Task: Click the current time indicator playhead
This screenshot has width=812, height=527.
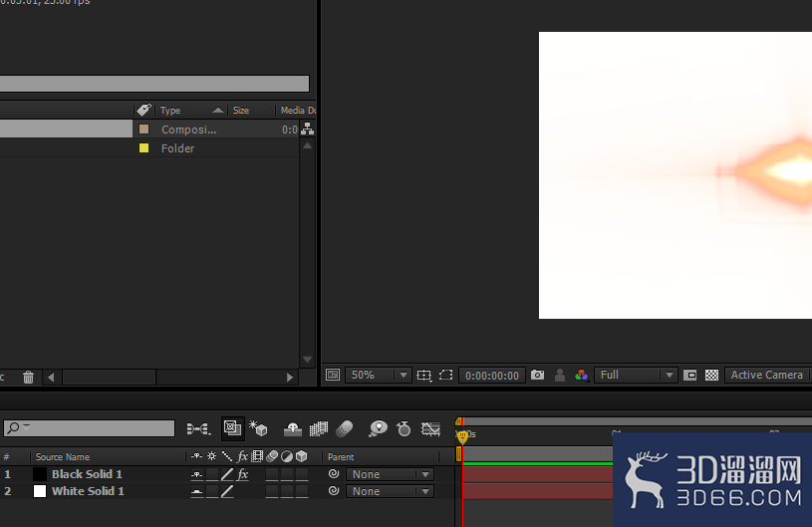Action: (463, 437)
